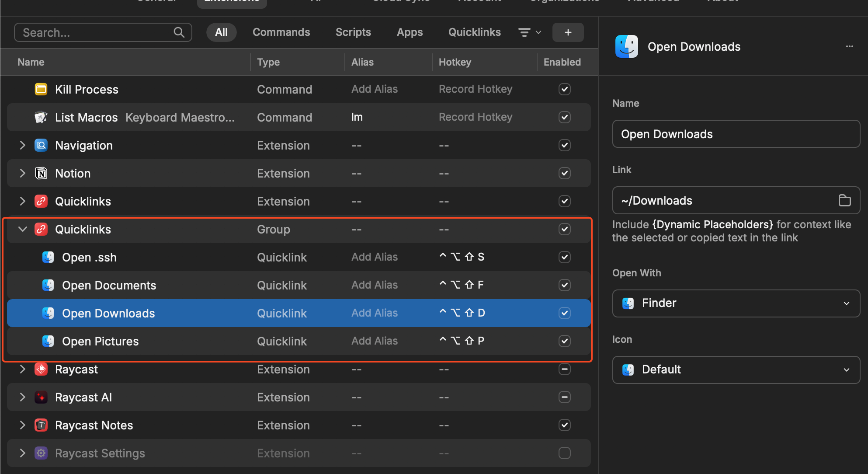
Task: Open the three-dot menu beside Open Downloads
Action: tap(849, 46)
